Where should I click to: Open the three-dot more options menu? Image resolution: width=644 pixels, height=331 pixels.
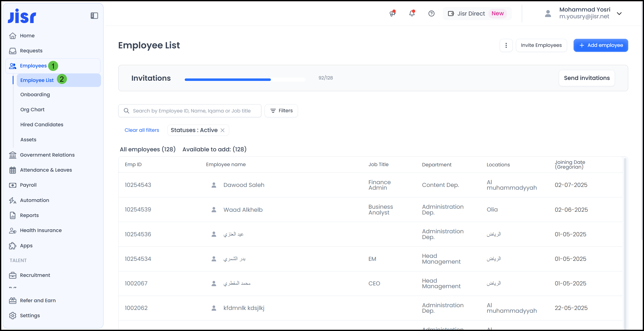pos(506,45)
